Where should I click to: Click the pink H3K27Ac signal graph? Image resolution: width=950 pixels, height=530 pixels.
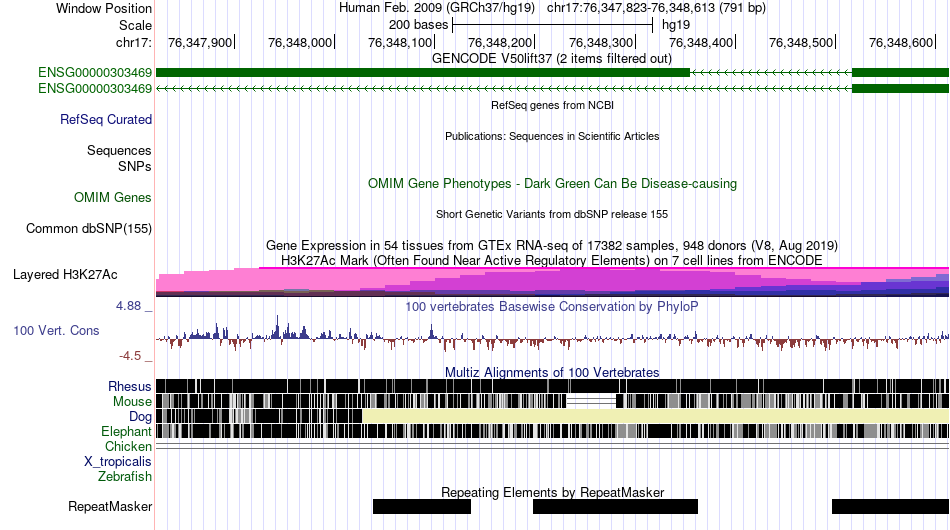click(552, 282)
